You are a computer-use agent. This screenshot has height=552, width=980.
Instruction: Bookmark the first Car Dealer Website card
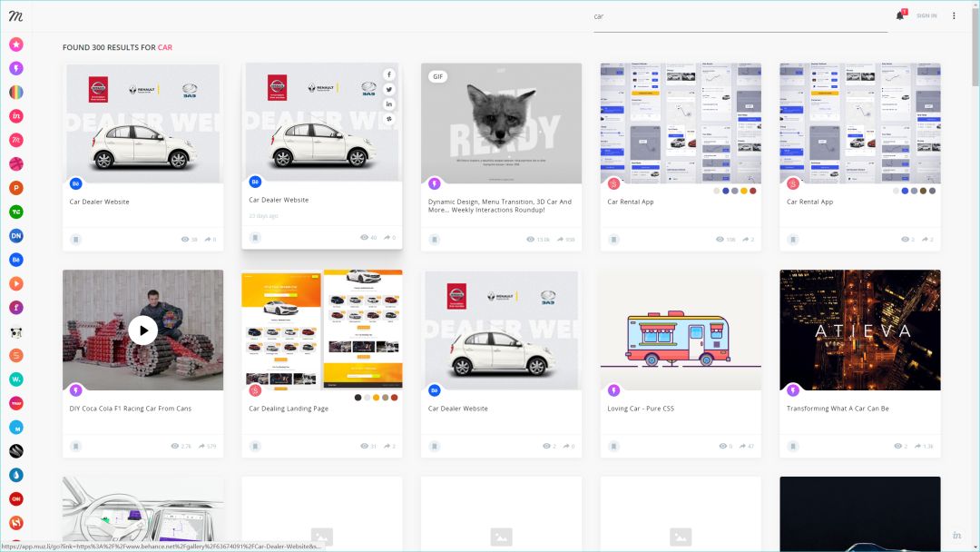coord(76,240)
